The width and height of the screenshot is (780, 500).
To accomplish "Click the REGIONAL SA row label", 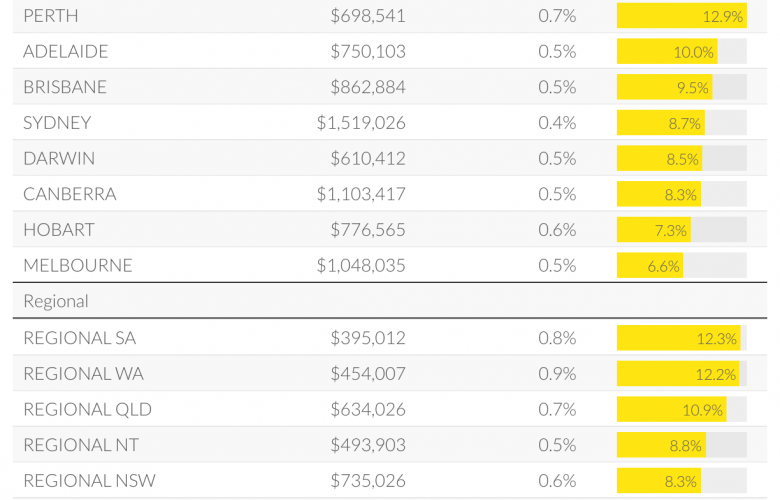I will 80,338.
